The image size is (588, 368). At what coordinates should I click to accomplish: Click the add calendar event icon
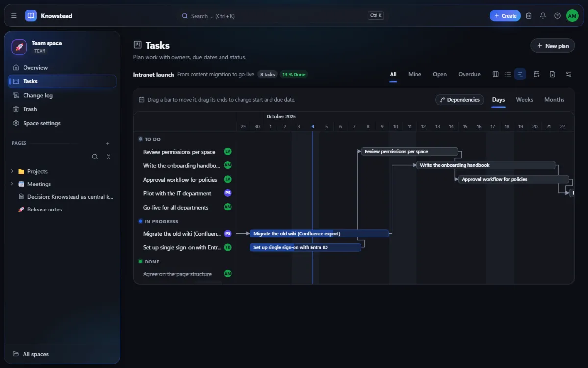click(x=537, y=74)
